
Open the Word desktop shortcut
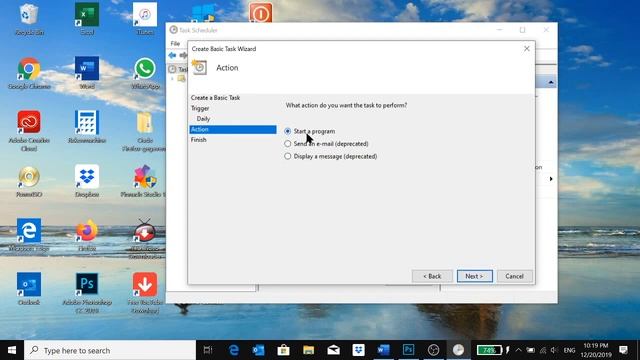87,73
